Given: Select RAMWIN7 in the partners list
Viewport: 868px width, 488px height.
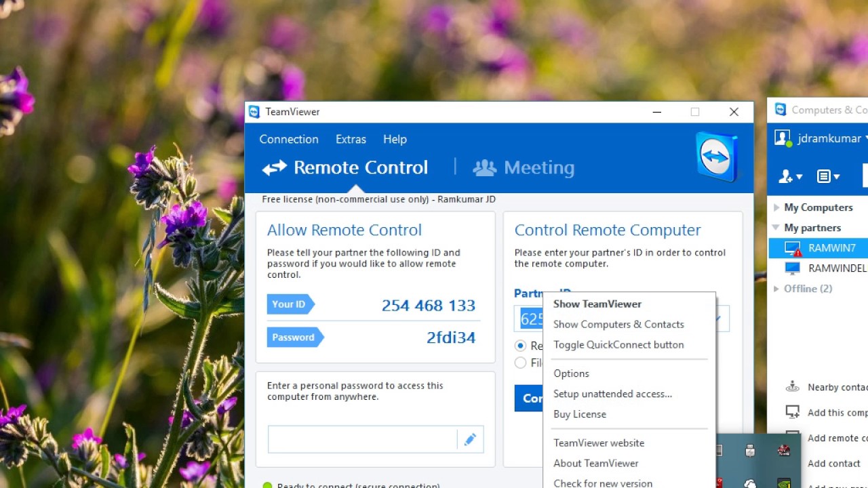Looking at the screenshot, I should (818, 248).
